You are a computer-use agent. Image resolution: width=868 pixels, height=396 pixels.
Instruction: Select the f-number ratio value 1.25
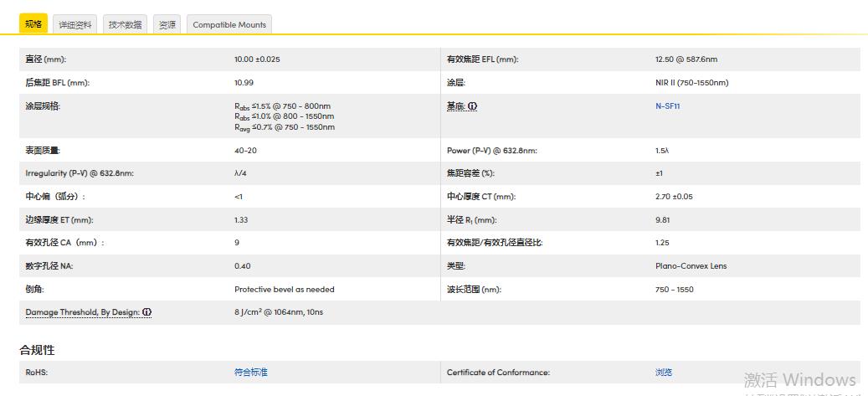pos(662,243)
